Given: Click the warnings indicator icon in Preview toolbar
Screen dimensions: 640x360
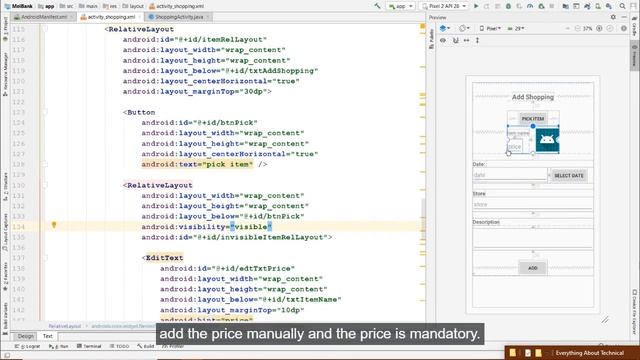Looking at the screenshot, I should [624, 29].
